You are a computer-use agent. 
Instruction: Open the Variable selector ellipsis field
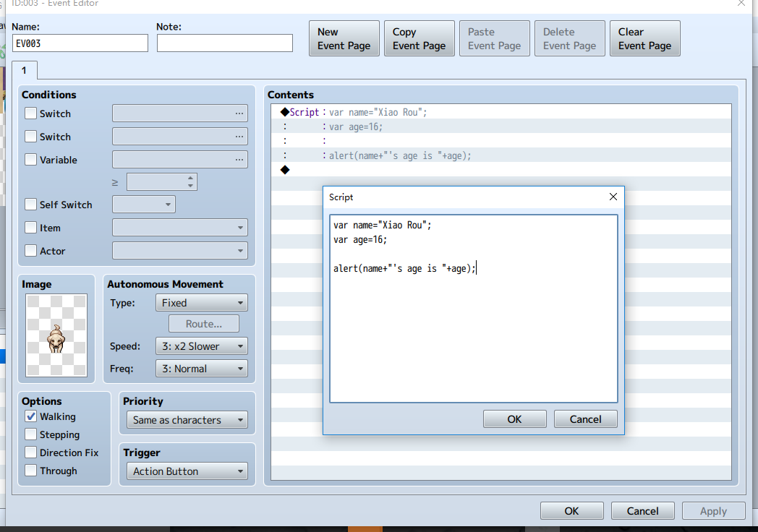click(180, 160)
